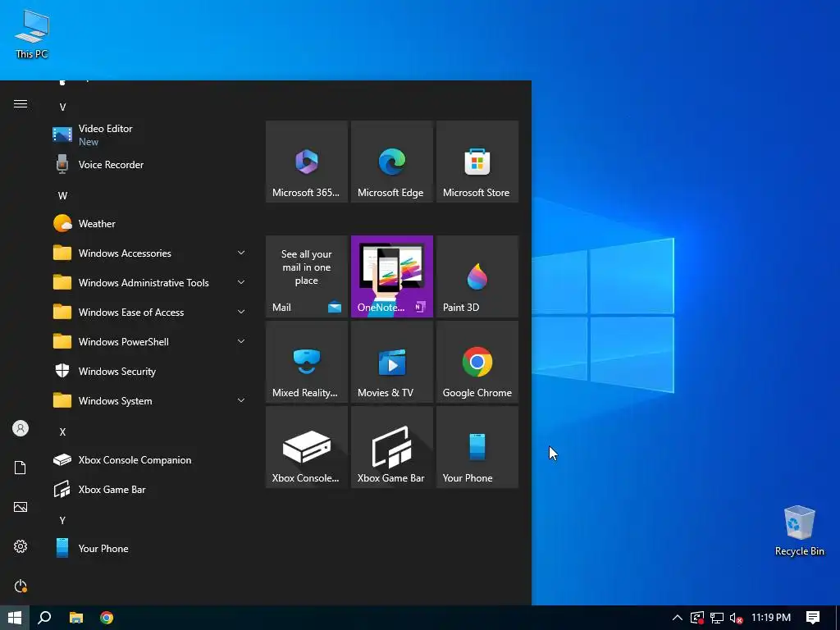Select the This PC desktop icon

click(32, 34)
